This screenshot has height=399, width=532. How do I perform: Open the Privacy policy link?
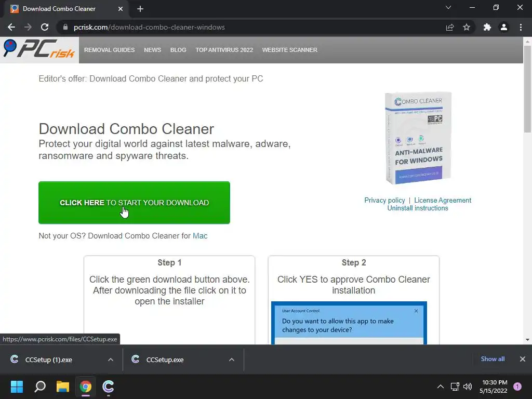tap(384, 200)
